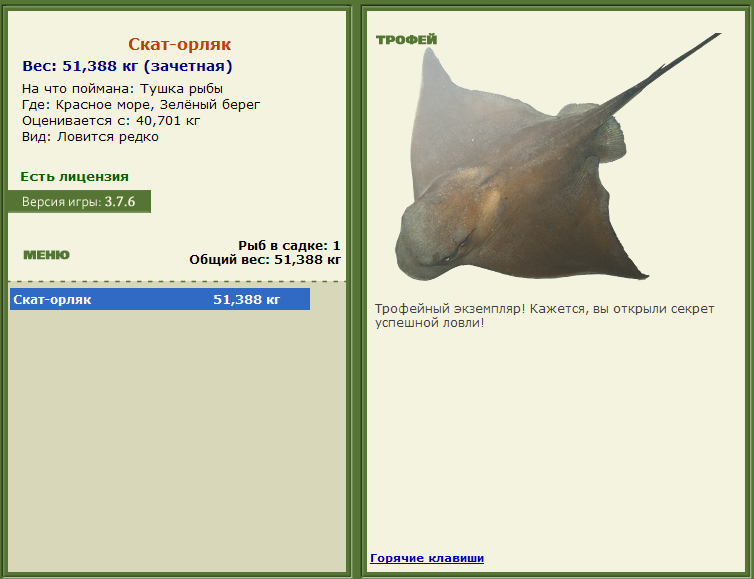The width and height of the screenshot is (754, 579).
Task: Select the Скат-орляк row in the fish list
Action: [x=160, y=299]
